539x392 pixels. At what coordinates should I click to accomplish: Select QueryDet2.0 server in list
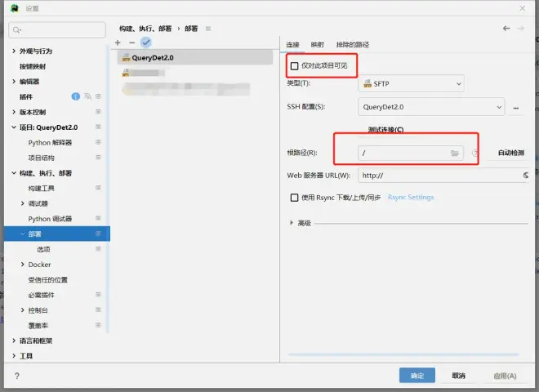pos(195,58)
